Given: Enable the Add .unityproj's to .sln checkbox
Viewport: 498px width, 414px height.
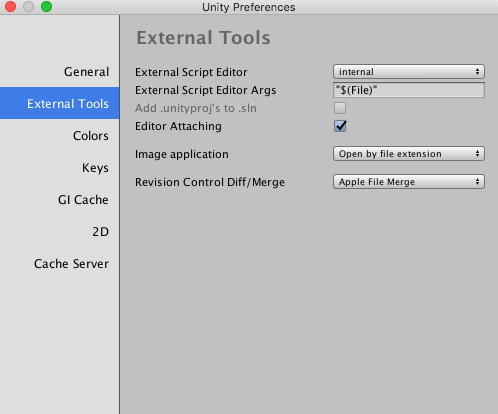Looking at the screenshot, I should coord(340,108).
